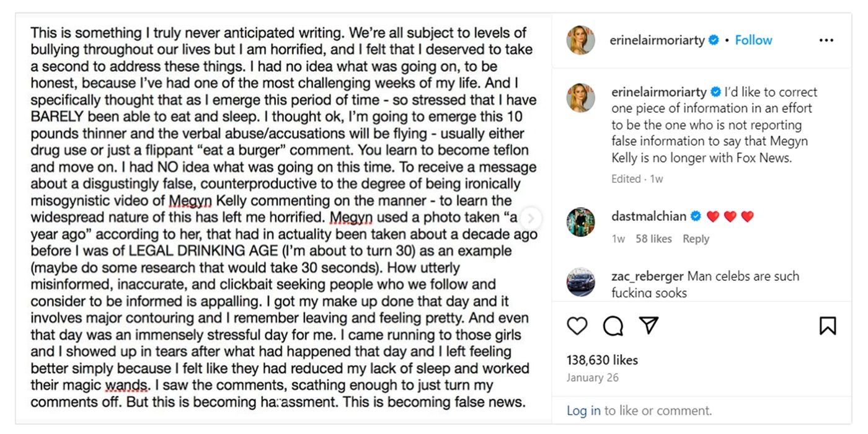
Task: Open the comment bubble icon
Action: point(613,325)
